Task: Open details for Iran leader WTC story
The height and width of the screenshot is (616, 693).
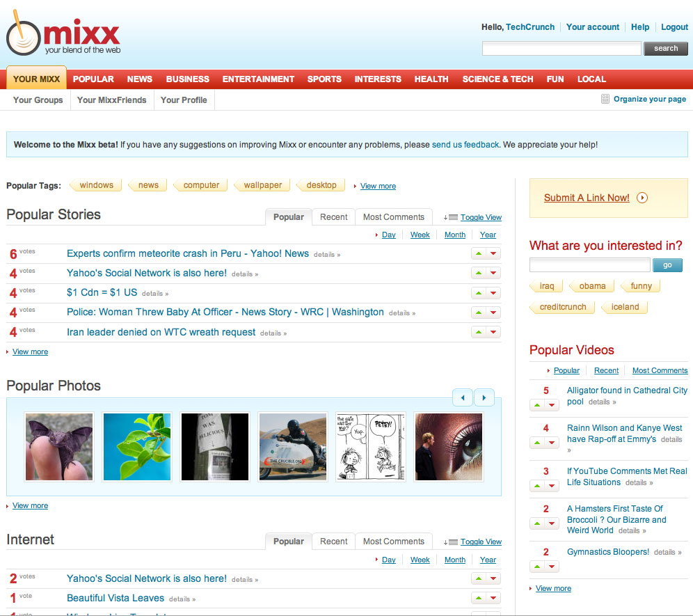Action: (273, 333)
